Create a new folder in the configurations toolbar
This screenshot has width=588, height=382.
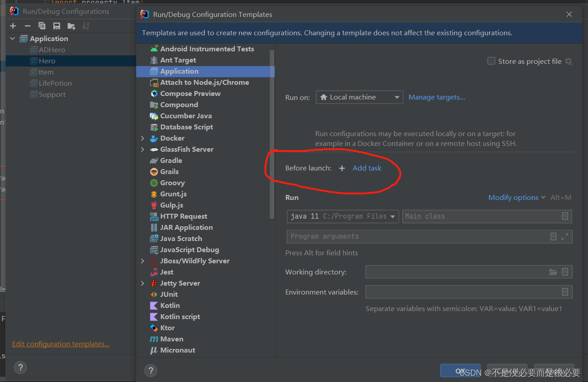click(71, 26)
